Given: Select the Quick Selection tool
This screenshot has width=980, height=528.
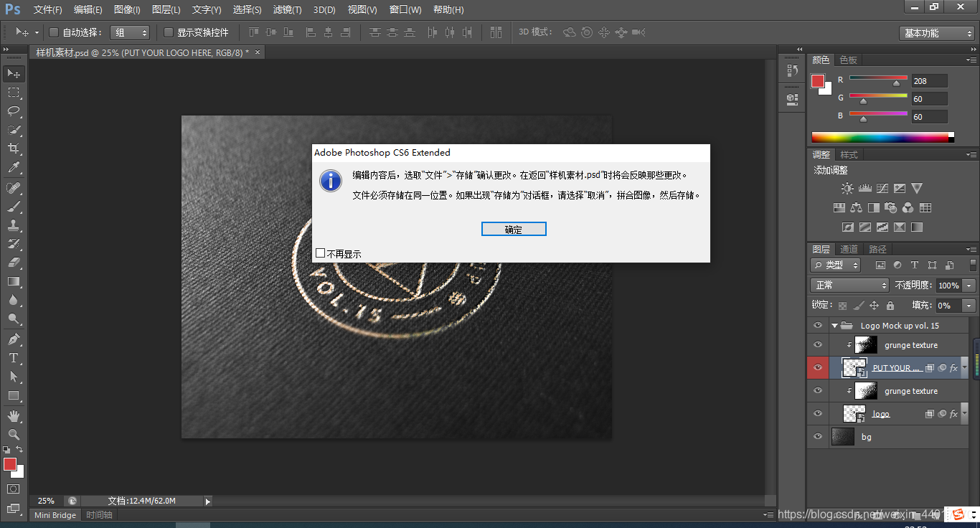Looking at the screenshot, I should point(14,130).
